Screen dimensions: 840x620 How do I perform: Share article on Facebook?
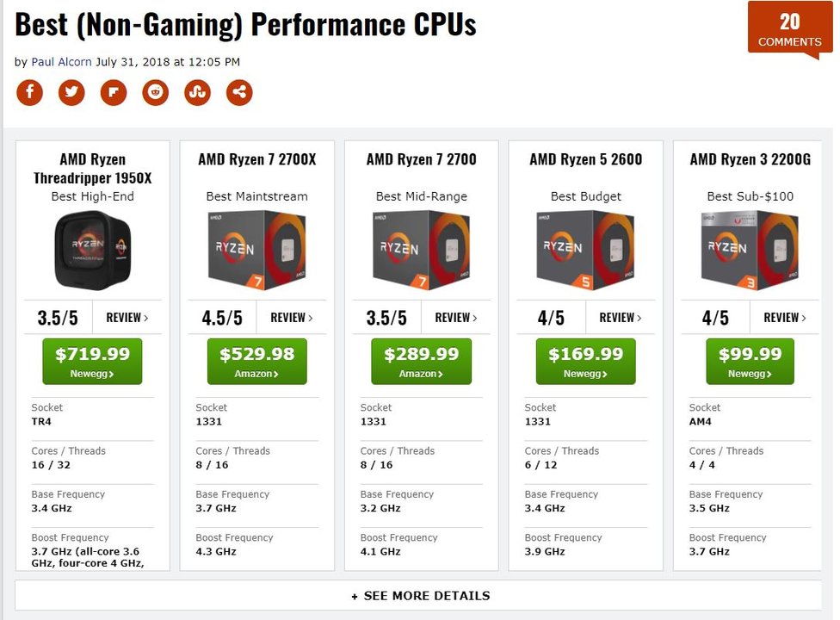29,92
